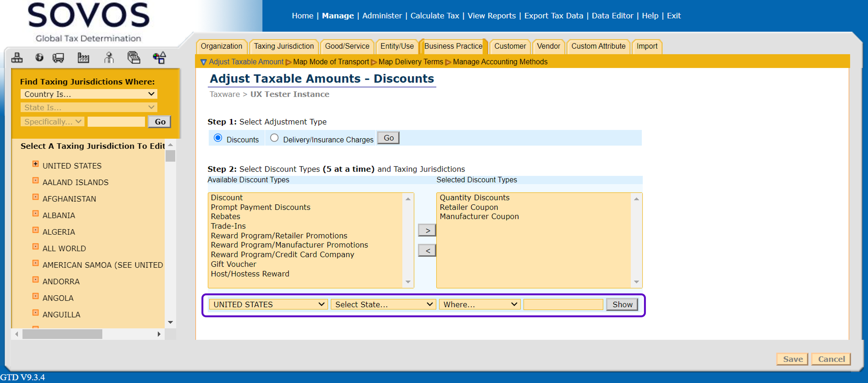Select the Discounts radio button
This screenshot has height=383, width=868.
click(218, 138)
